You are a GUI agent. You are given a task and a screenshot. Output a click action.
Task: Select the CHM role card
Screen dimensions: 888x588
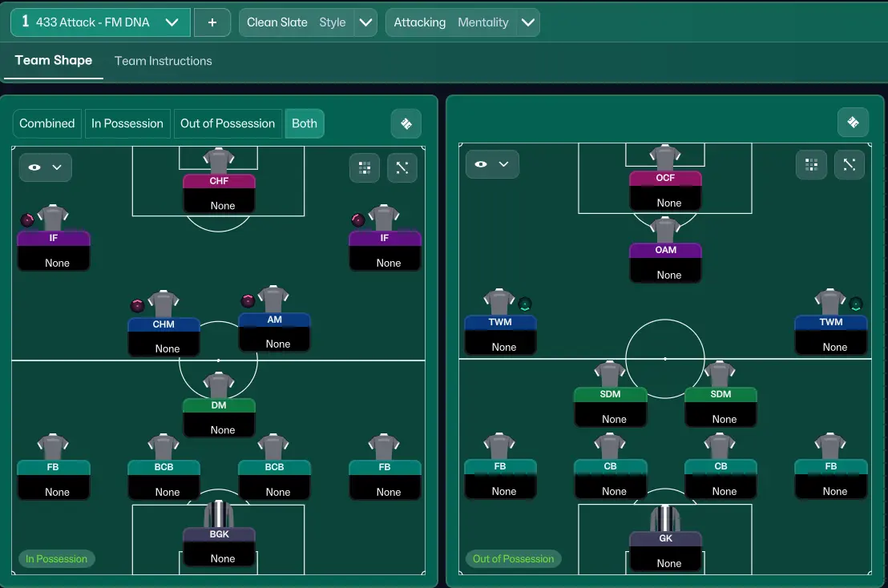click(163, 336)
